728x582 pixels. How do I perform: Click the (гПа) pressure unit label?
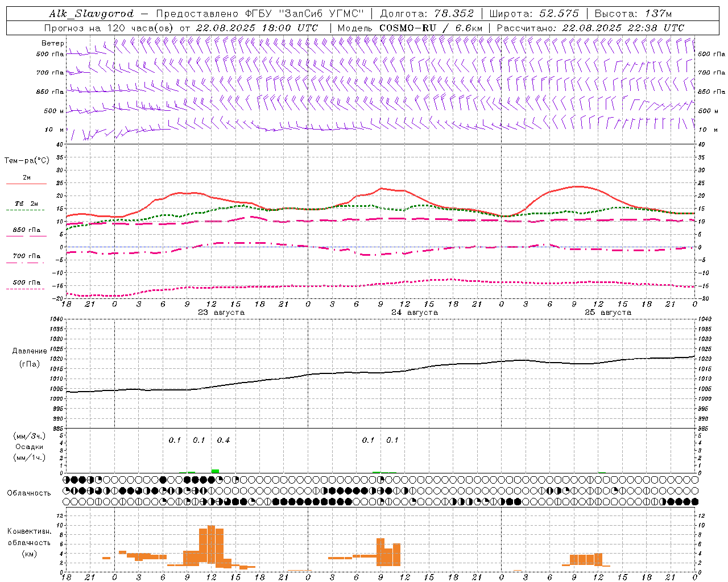click(30, 364)
